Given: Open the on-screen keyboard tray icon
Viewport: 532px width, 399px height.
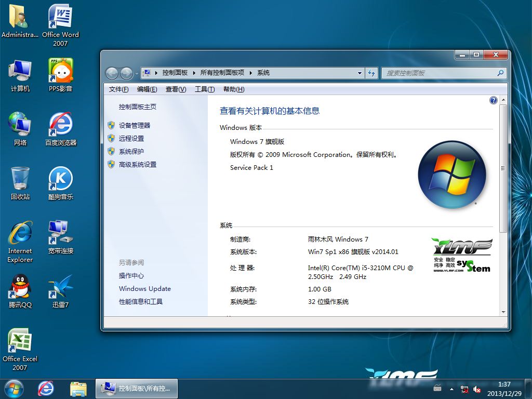Looking at the screenshot, I should click(437, 389).
